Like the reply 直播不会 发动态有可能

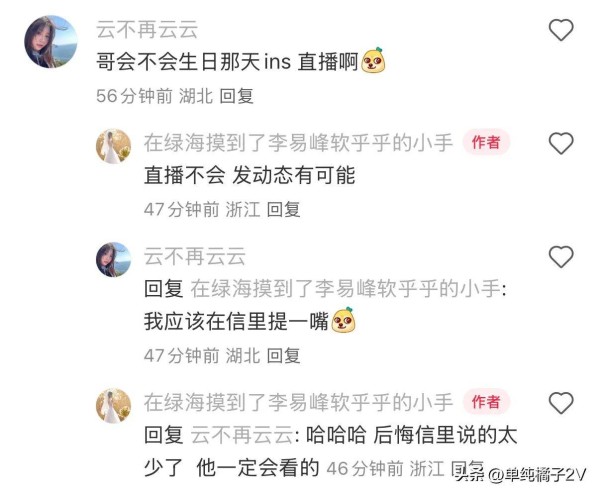(561, 143)
